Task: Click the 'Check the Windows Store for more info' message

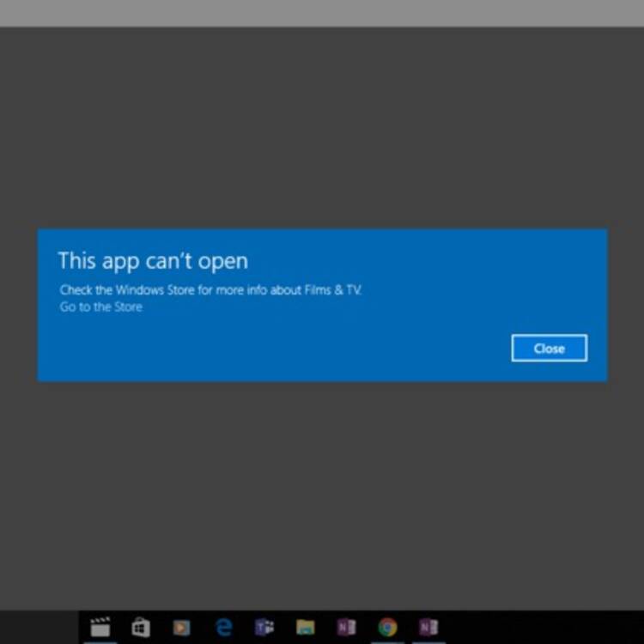Action: click(210, 290)
